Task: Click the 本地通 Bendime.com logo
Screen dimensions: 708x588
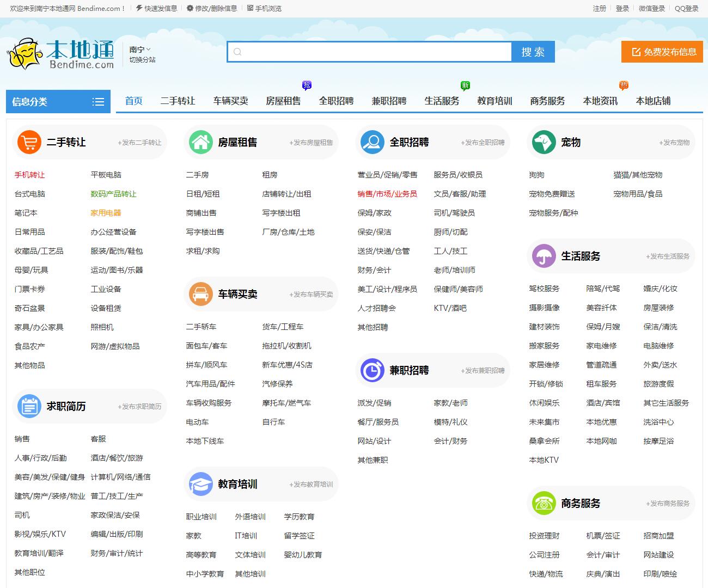Action: tap(60, 53)
